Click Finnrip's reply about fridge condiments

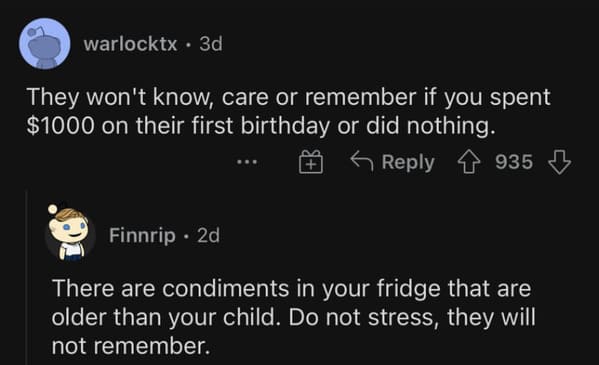click(x=293, y=317)
